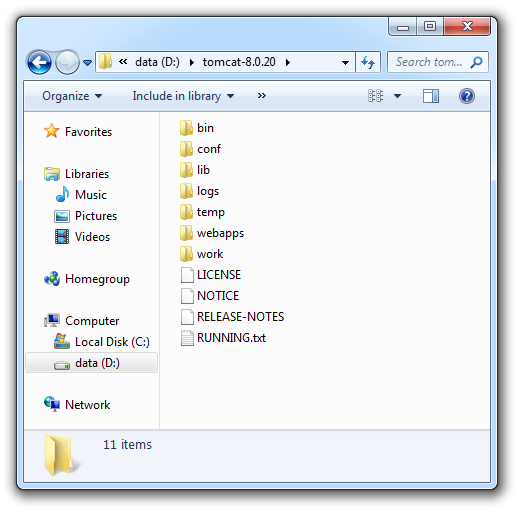Select Computer in navigation pane

(92, 321)
